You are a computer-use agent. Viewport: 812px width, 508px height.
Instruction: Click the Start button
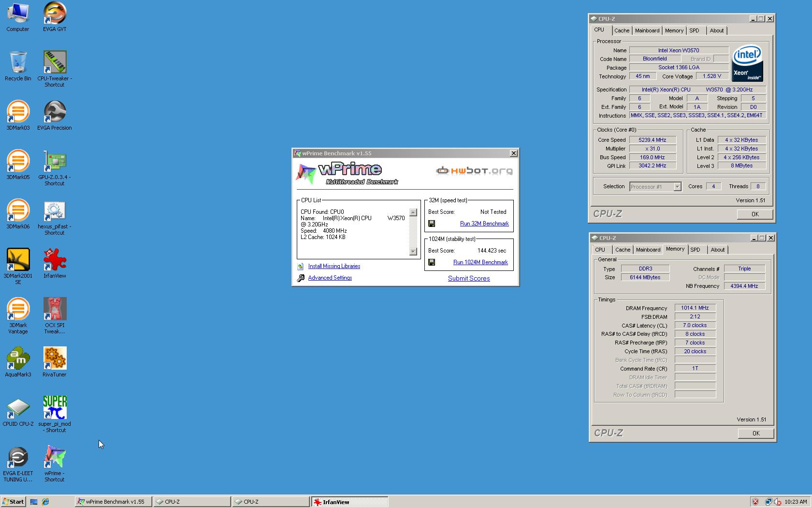pyautogui.click(x=13, y=502)
